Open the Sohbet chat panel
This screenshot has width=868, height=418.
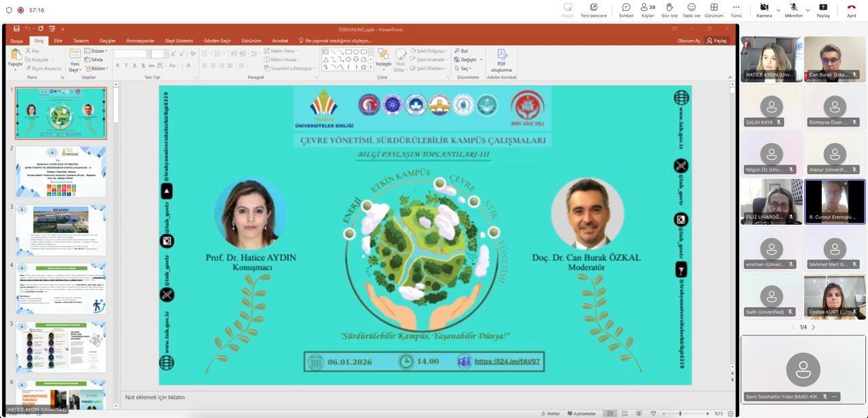pos(626,10)
